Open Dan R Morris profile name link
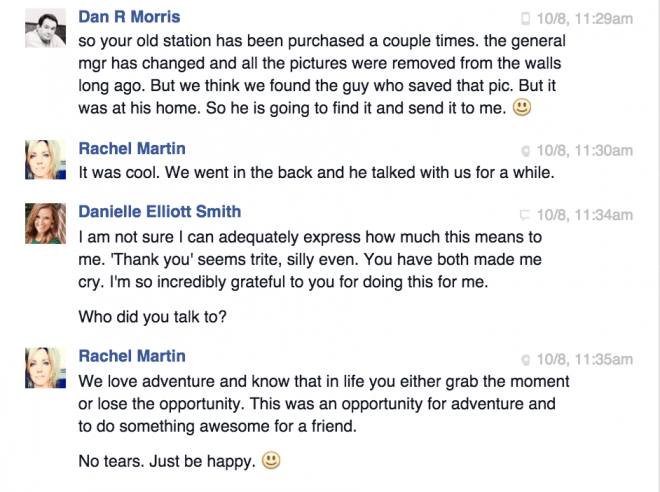660x492 pixels. click(129, 17)
